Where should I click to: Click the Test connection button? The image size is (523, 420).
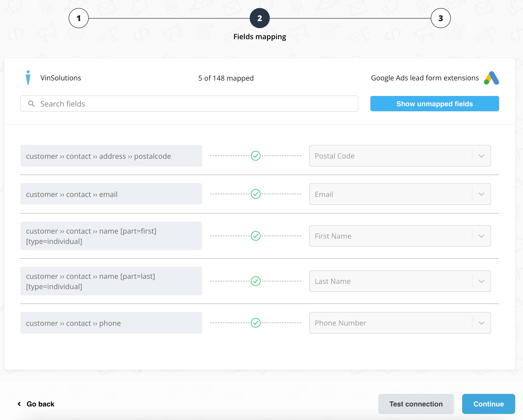click(416, 404)
